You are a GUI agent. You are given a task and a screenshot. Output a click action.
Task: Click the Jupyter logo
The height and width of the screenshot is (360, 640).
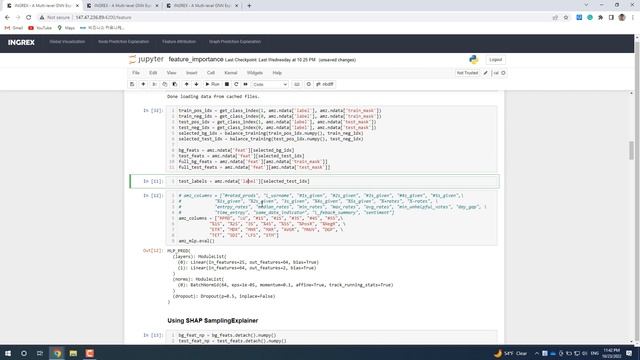pos(146,60)
